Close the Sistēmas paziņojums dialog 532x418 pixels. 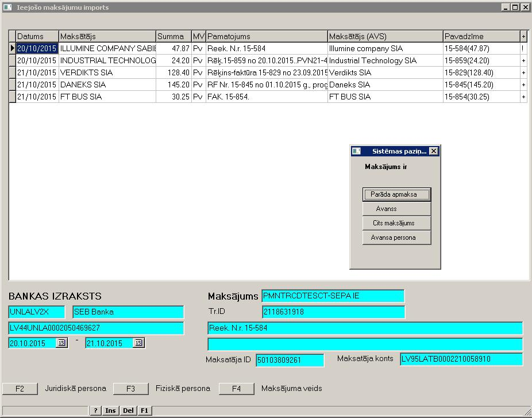[x=434, y=151]
